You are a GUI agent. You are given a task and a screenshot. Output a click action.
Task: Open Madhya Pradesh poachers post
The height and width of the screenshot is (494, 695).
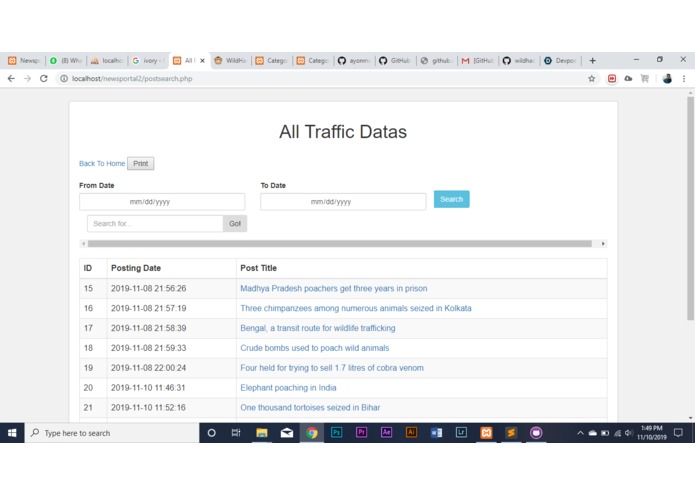coord(334,288)
